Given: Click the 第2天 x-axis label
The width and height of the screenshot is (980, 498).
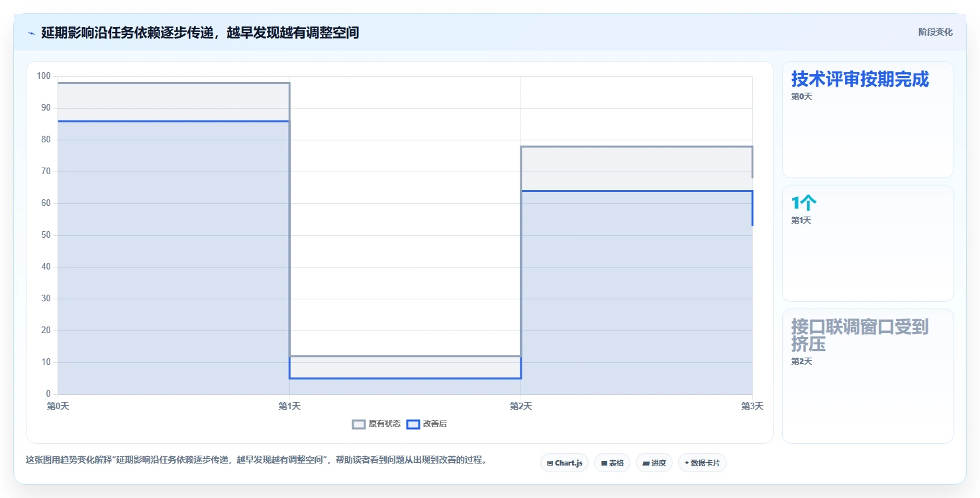Looking at the screenshot, I should coord(520,406).
